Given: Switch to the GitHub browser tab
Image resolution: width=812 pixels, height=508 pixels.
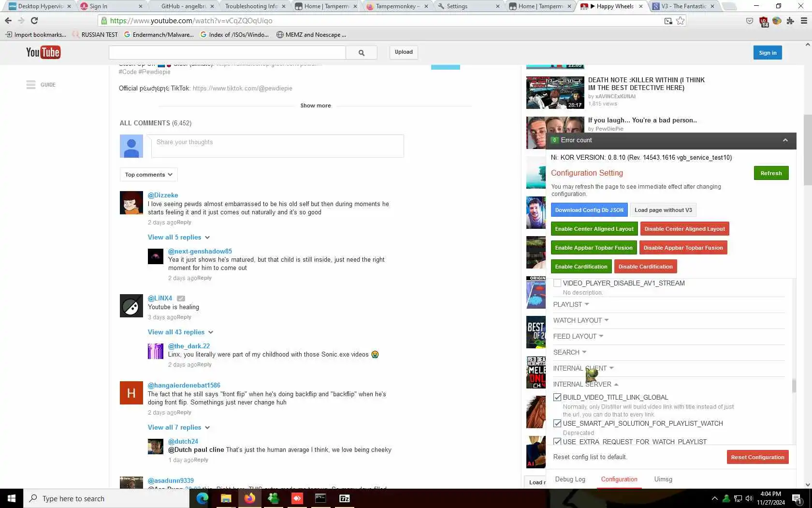Looking at the screenshot, I should (x=184, y=6).
